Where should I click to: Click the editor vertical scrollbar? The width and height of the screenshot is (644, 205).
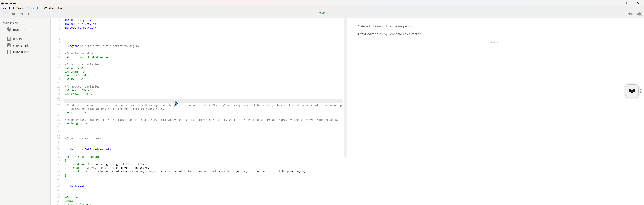pos(345,88)
